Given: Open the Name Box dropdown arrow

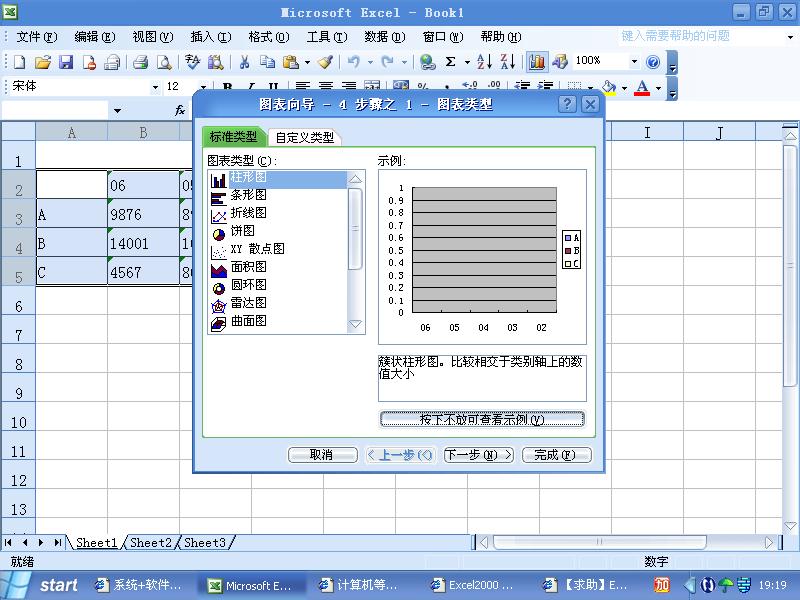Looking at the screenshot, I should tap(117, 110).
